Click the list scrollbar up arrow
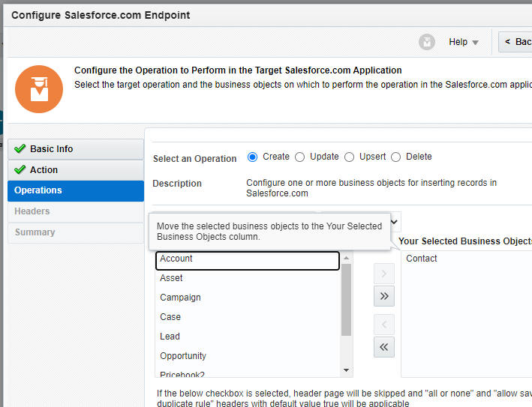This screenshot has height=407, width=532. (347, 259)
